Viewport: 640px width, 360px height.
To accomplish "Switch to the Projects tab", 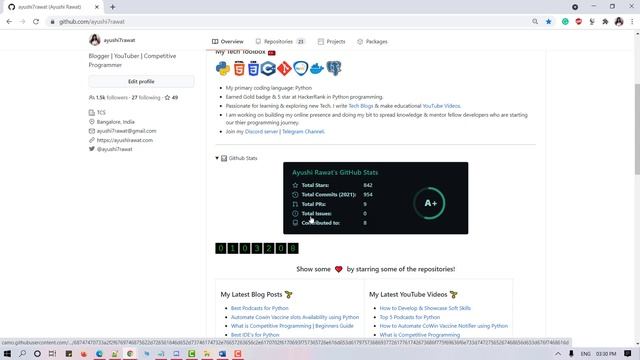I will tap(331, 42).
